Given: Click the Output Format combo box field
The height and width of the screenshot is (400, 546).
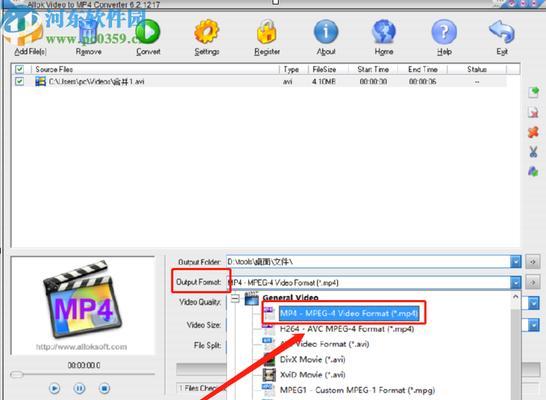Looking at the screenshot, I should pos(368,282).
